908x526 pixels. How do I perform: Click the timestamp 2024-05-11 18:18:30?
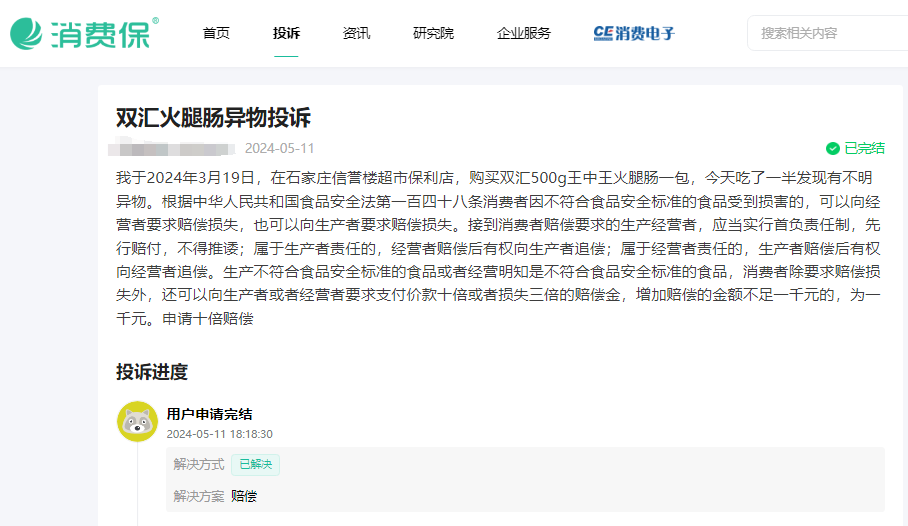(x=219, y=434)
